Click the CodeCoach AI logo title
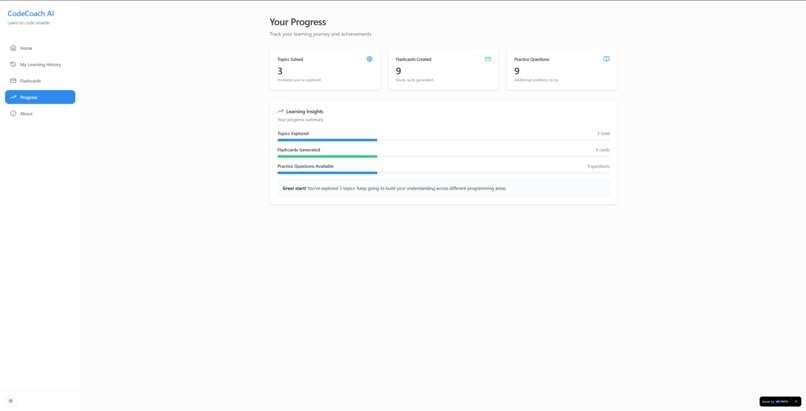This screenshot has height=411, width=806. click(31, 14)
